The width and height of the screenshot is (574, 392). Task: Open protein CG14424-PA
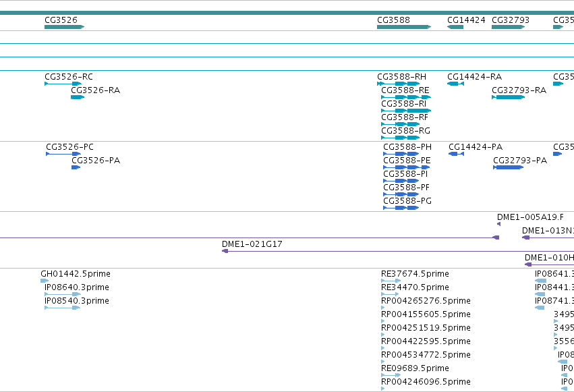click(x=476, y=147)
